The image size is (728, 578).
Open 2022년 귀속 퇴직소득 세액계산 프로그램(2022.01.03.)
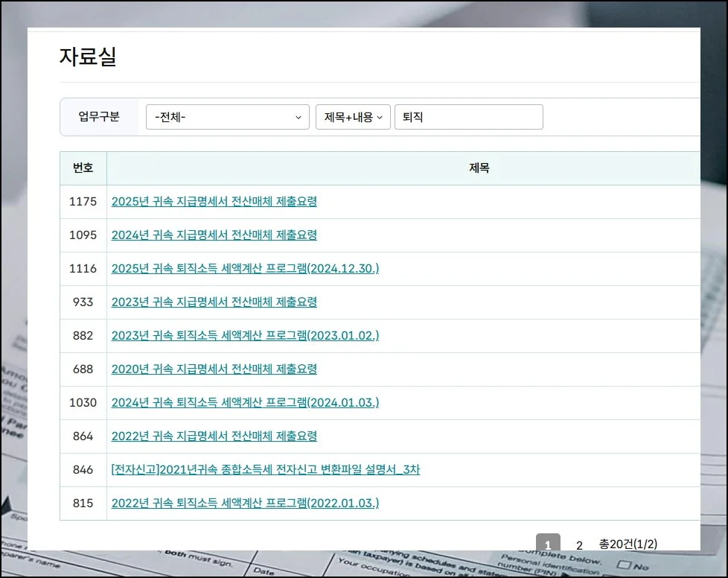pyautogui.click(x=245, y=503)
